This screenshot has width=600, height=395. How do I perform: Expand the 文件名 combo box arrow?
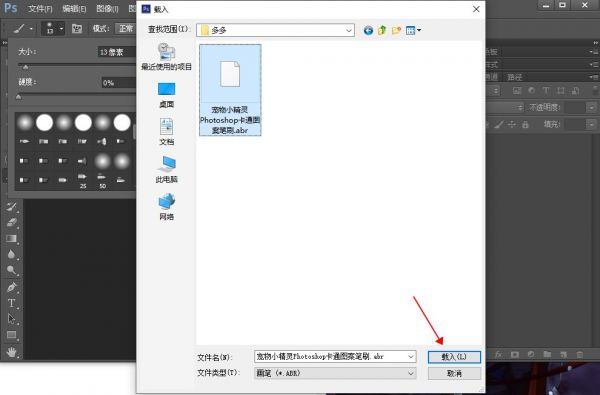(411, 357)
